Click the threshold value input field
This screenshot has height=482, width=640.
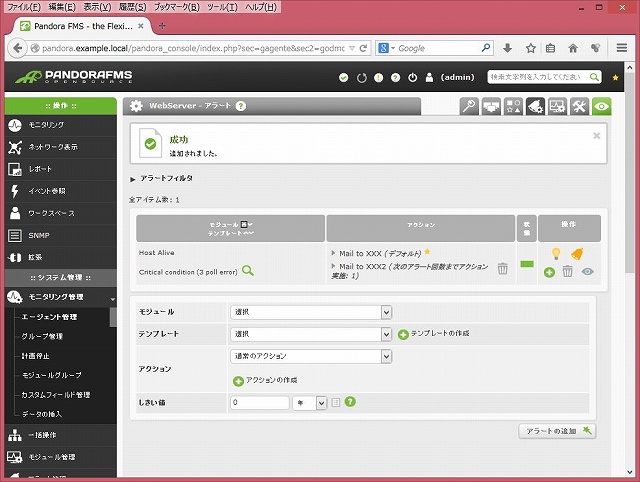pos(260,402)
